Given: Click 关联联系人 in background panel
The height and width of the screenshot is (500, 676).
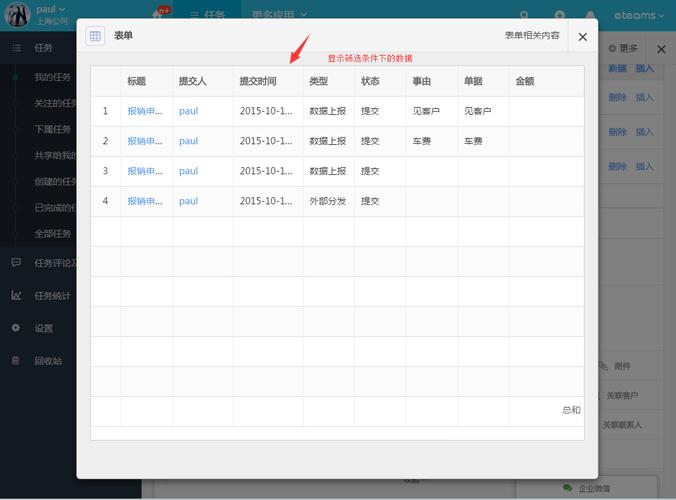Looking at the screenshot, I should click(622, 425).
